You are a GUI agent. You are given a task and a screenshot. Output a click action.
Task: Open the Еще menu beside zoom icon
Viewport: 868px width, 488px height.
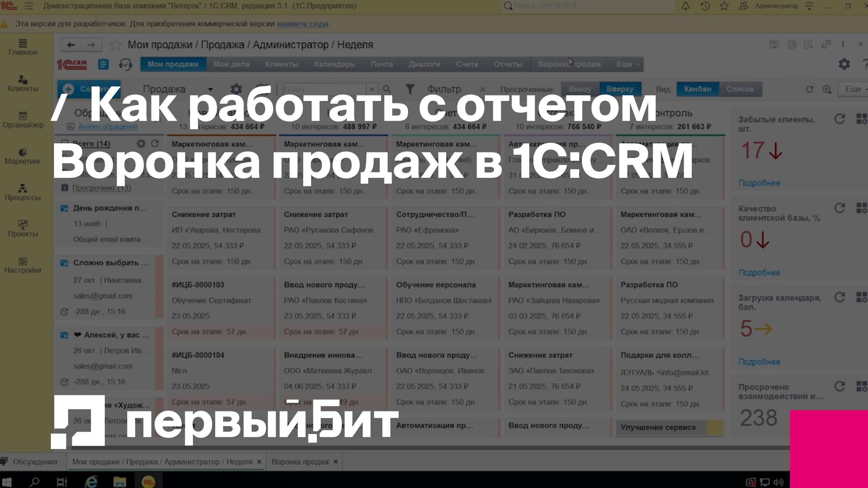coord(854,89)
